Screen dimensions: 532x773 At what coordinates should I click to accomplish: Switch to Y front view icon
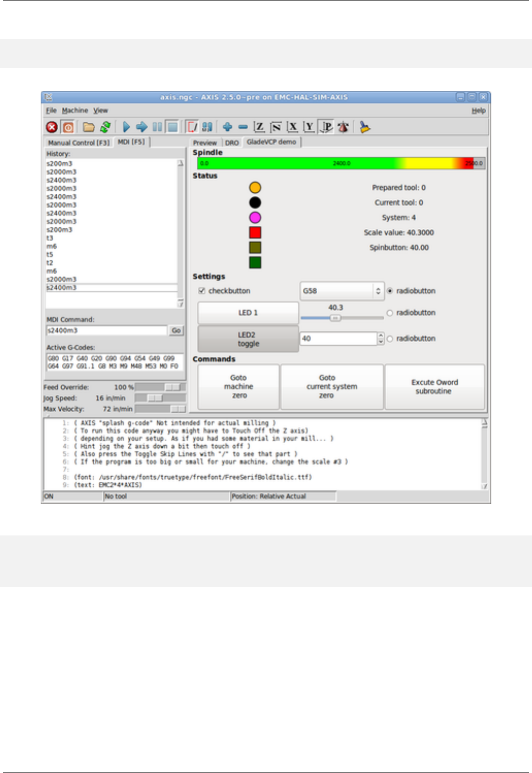pos(309,127)
